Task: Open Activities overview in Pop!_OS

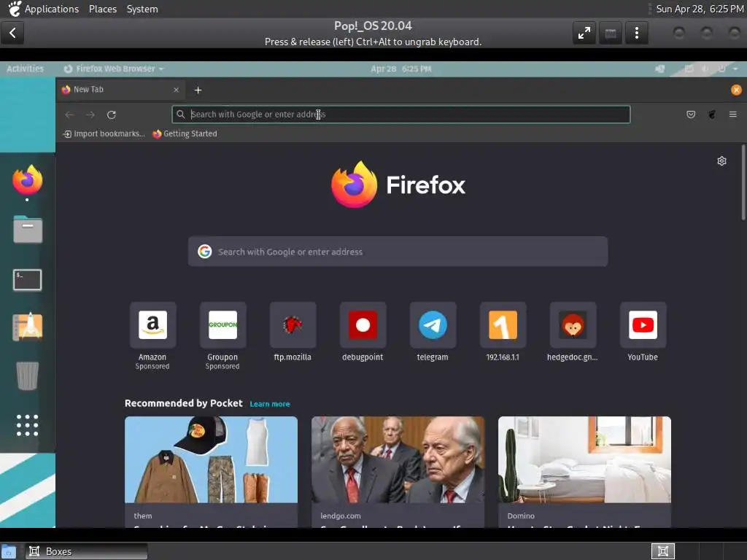Action: click(26, 69)
